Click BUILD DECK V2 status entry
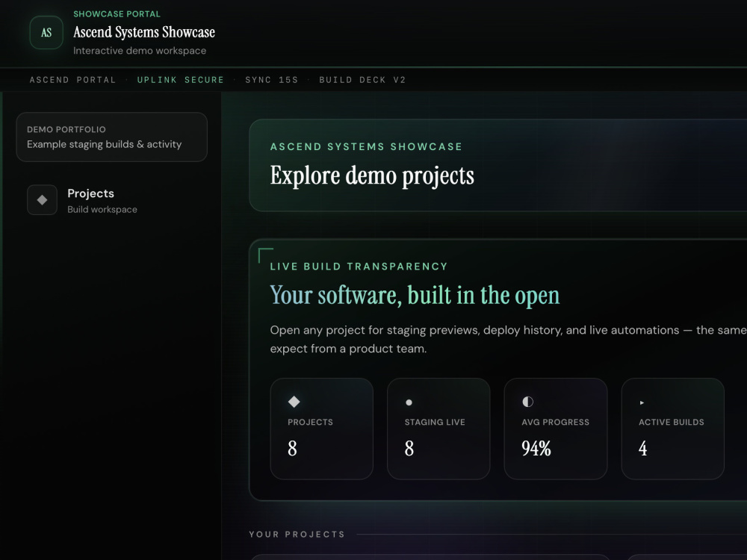 (362, 80)
